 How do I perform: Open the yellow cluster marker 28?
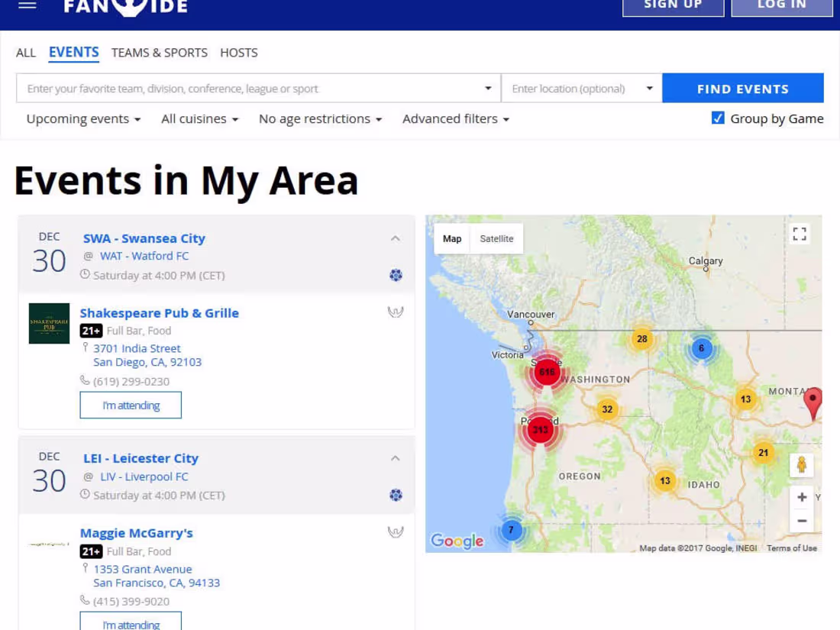(x=641, y=338)
